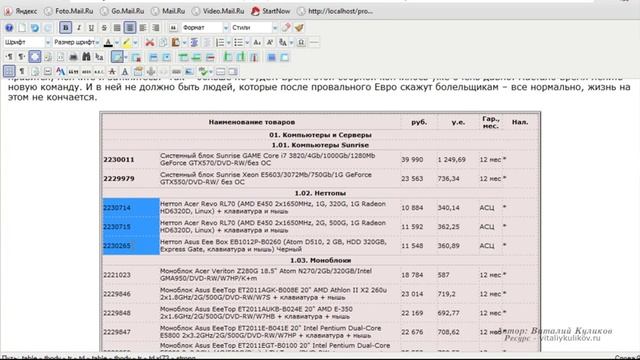The image size is (640, 360).
Task: Click code cell 2221023
Action: [x=117, y=275]
